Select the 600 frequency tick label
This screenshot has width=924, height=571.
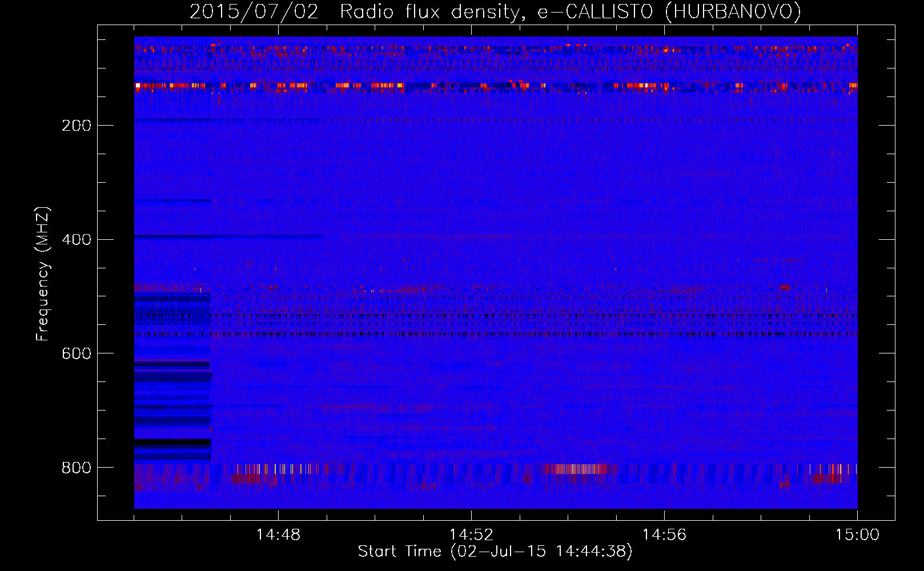click(77, 354)
